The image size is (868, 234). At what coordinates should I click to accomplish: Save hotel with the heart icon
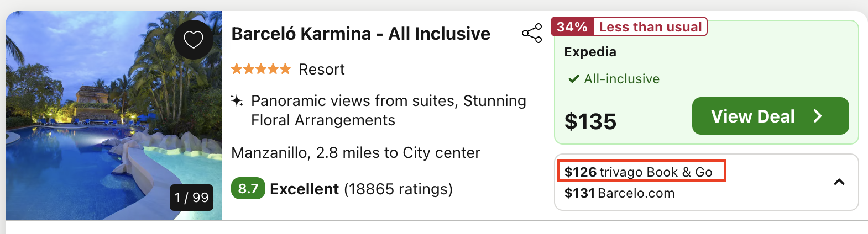tap(194, 40)
